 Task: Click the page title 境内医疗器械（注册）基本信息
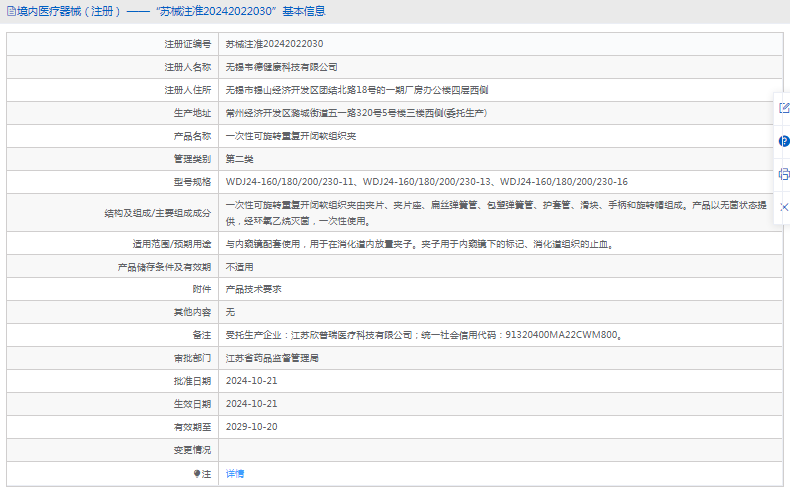pyautogui.click(x=171, y=11)
